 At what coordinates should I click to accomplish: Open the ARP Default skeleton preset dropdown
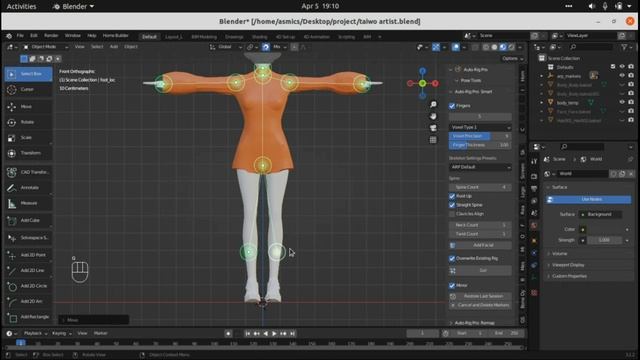click(480, 167)
